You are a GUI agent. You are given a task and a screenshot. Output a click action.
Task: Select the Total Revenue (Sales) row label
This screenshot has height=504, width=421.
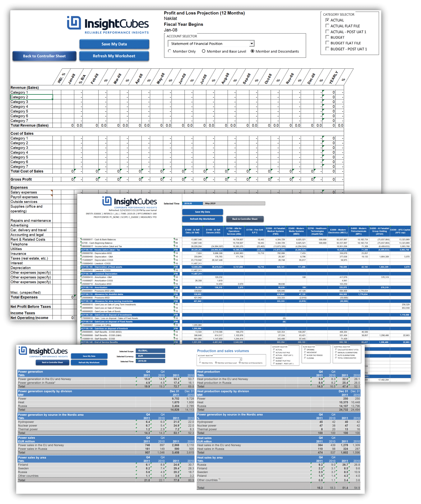pos(30,126)
